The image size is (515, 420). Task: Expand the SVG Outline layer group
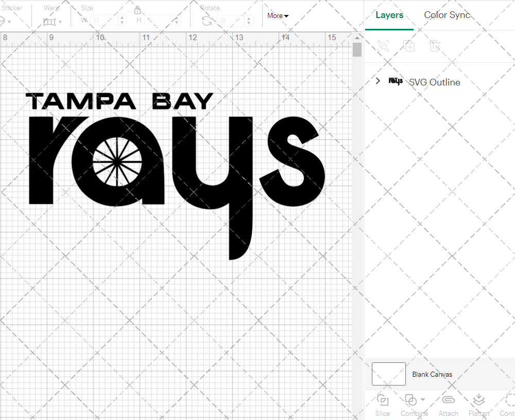(378, 81)
